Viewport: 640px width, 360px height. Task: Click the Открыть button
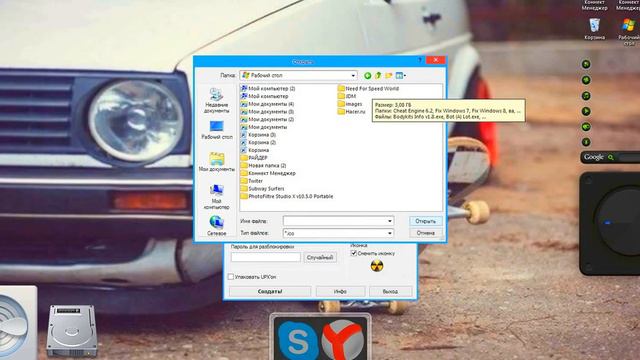[x=425, y=221]
